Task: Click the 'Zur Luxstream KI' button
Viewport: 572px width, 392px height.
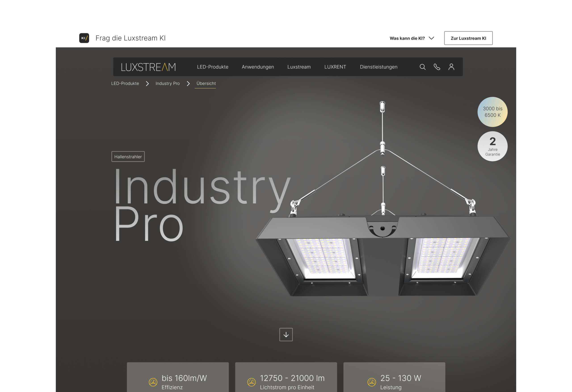Action: pos(468,38)
